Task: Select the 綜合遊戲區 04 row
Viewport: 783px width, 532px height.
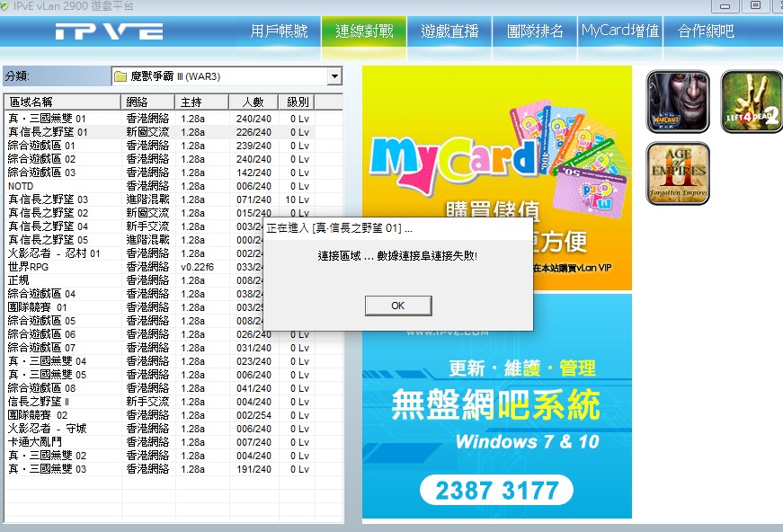Action: [x=135, y=294]
